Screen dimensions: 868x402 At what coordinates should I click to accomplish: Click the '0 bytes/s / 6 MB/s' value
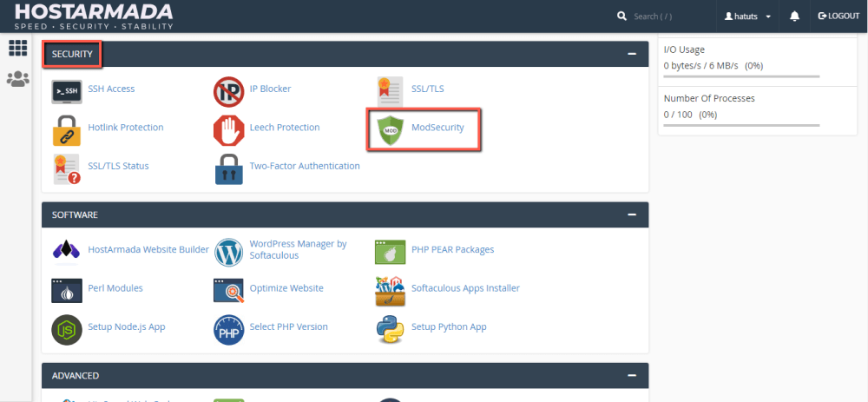pyautogui.click(x=700, y=66)
